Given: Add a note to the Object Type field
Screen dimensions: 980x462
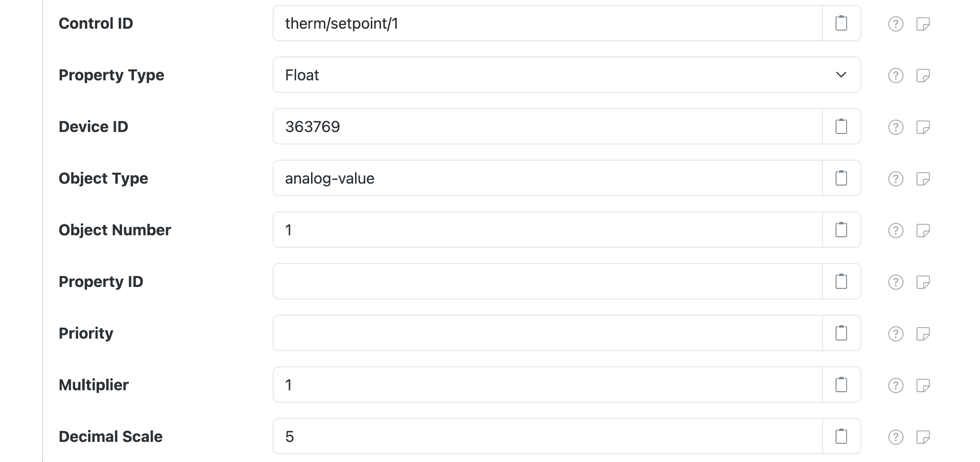Looking at the screenshot, I should click(x=924, y=178).
